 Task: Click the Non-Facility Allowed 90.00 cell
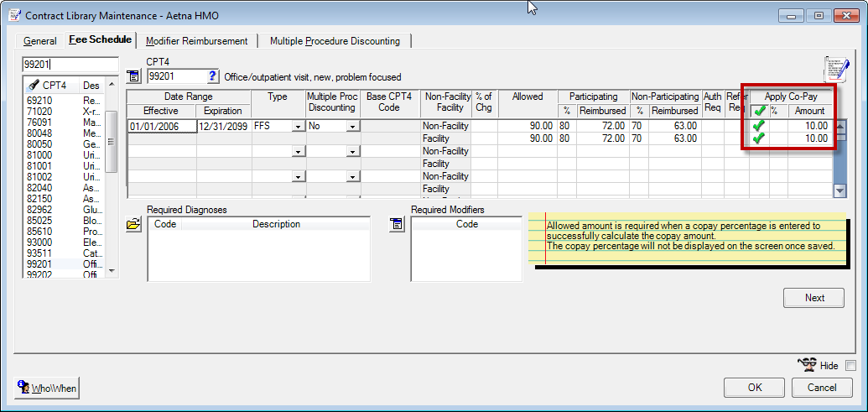pyautogui.click(x=528, y=126)
